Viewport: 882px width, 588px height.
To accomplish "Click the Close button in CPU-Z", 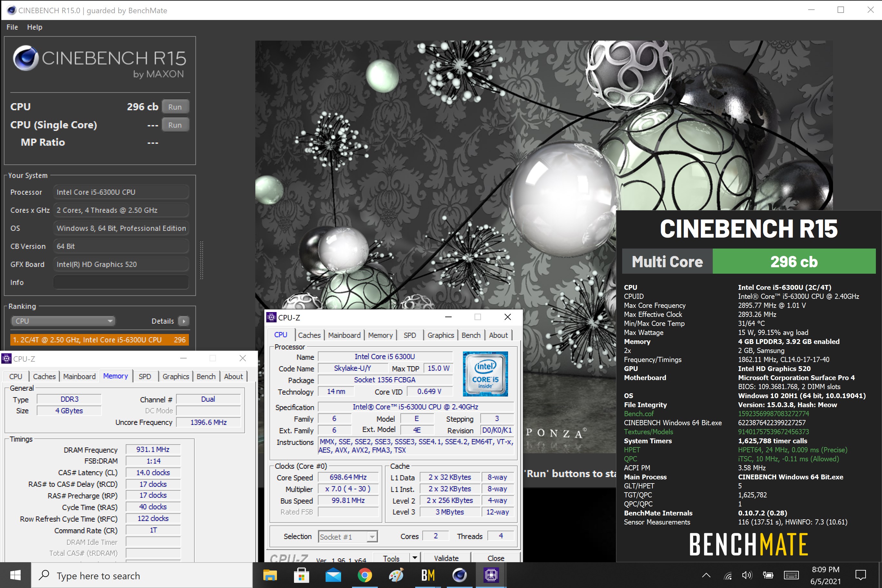I will pyautogui.click(x=496, y=558).
